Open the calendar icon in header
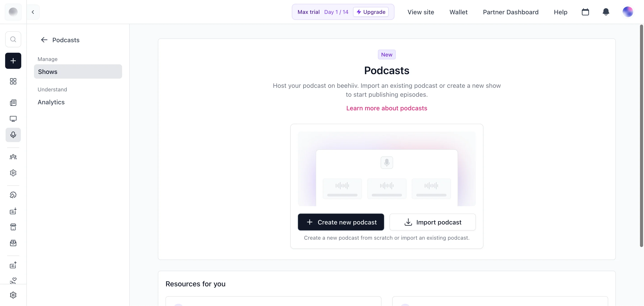644x306 pixels. [x=585, y=12]
